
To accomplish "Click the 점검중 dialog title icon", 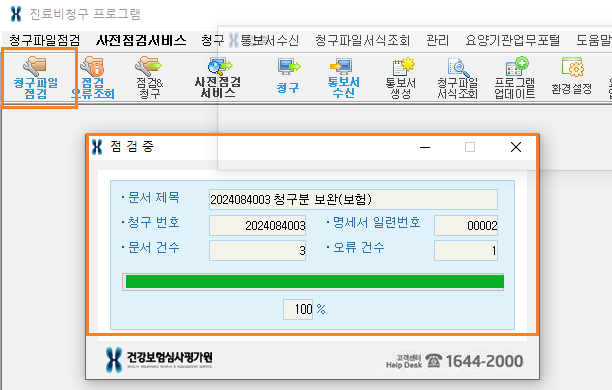I will coord(97,147).
